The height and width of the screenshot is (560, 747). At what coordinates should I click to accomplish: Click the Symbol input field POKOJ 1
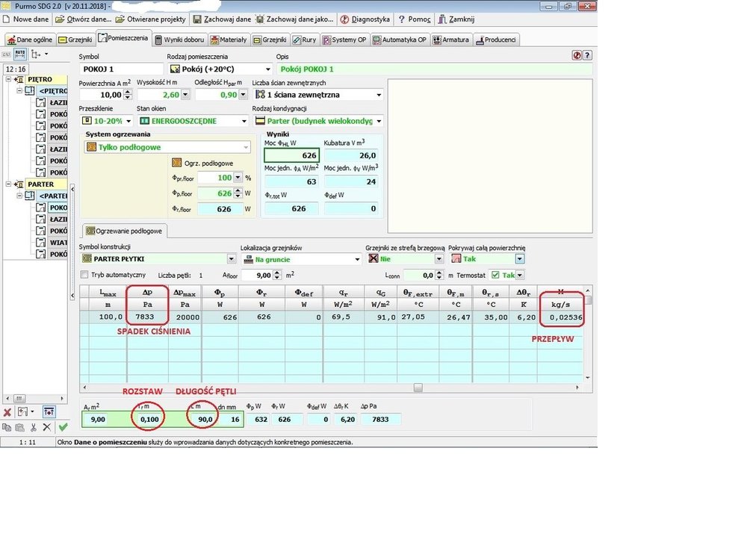121,69
